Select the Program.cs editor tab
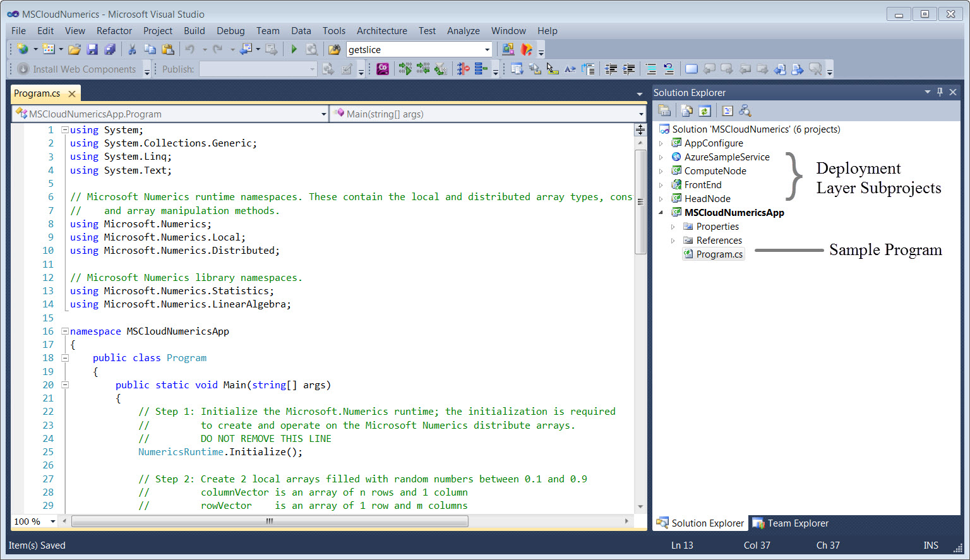 coord(37,93)
